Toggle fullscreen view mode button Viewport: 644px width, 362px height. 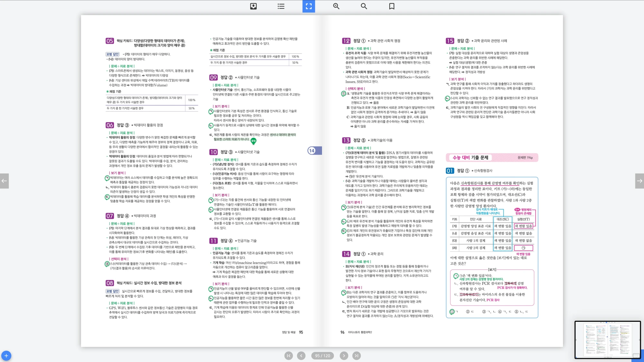click(308, 6)
